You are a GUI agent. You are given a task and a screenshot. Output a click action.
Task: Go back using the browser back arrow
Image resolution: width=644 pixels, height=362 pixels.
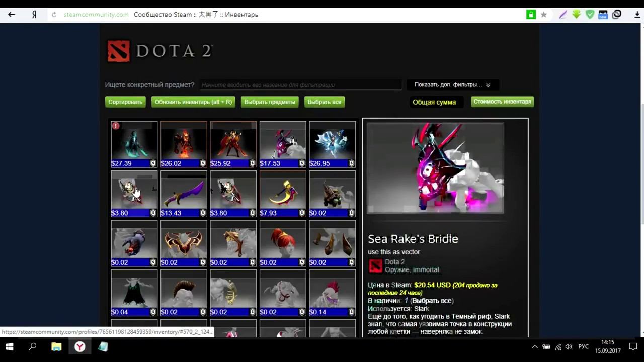click(x=12, y=15)
